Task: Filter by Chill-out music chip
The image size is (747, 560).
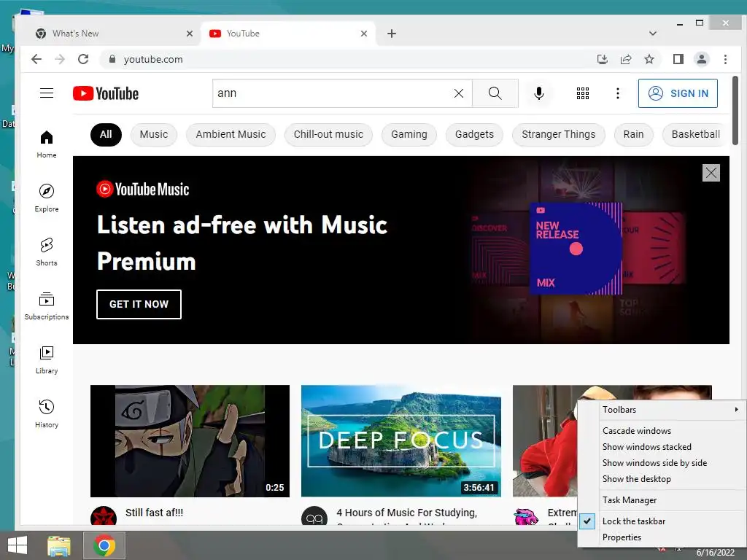Action: tap(328, 135)
